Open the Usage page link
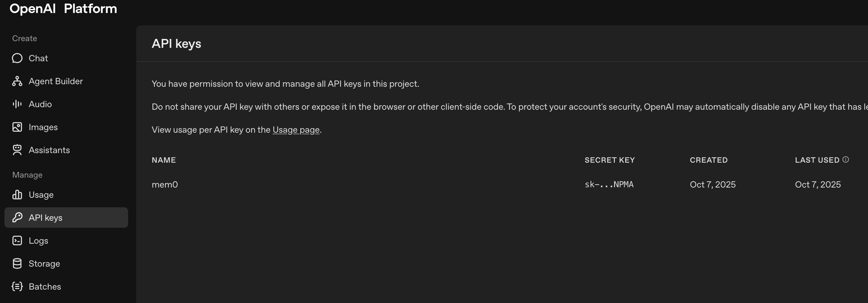The image size is (868, 303). pos(295,130)
